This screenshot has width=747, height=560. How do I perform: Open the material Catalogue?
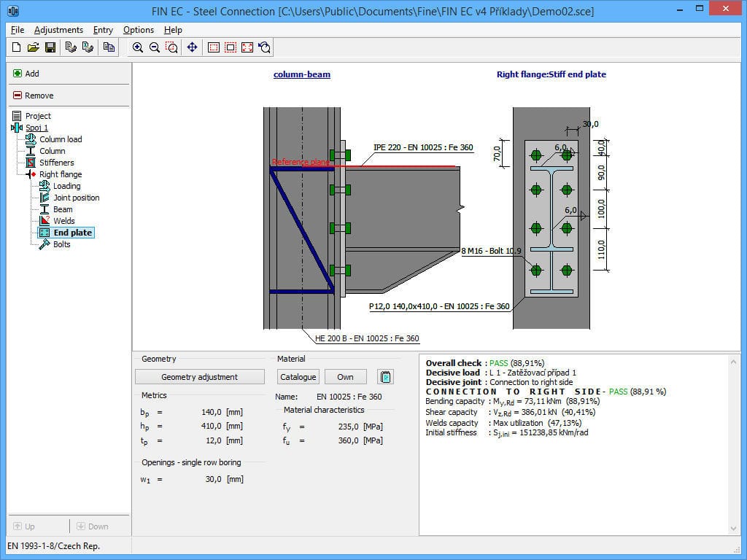(298, 376)
